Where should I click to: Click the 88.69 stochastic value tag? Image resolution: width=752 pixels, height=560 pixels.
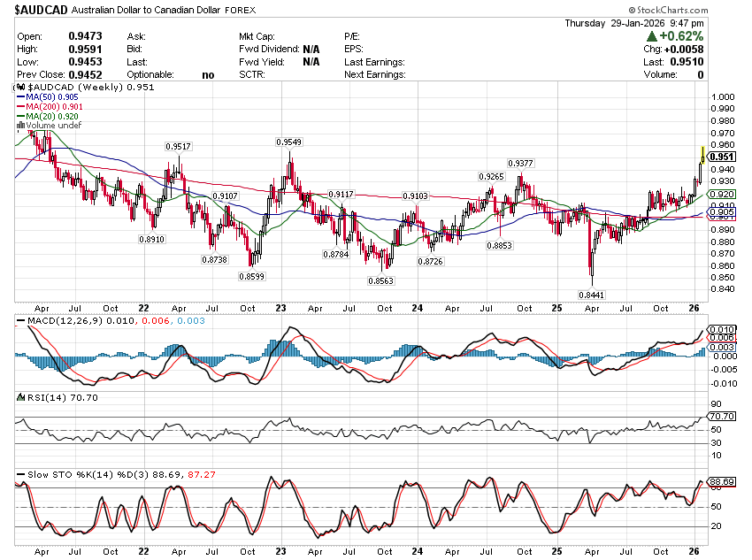(x=722, y=482)
